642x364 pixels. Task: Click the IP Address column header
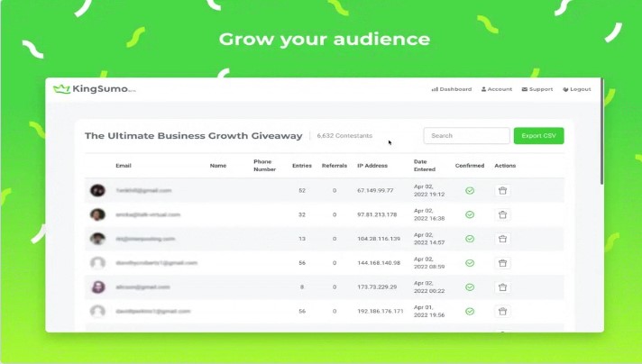(x=372, y=166)
